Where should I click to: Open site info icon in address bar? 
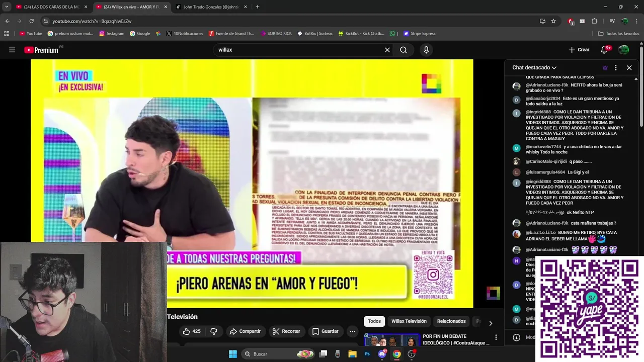46,21
